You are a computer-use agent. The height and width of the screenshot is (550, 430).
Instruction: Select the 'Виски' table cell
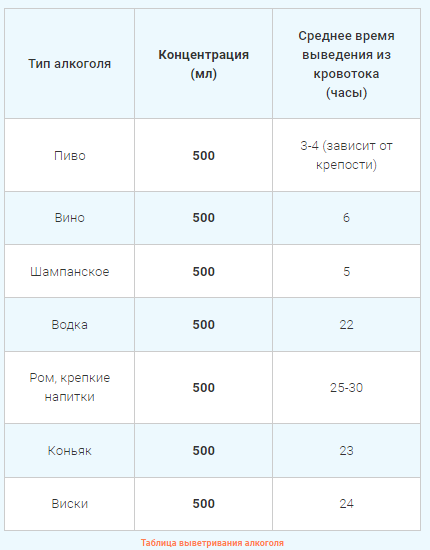coord(69,504)
